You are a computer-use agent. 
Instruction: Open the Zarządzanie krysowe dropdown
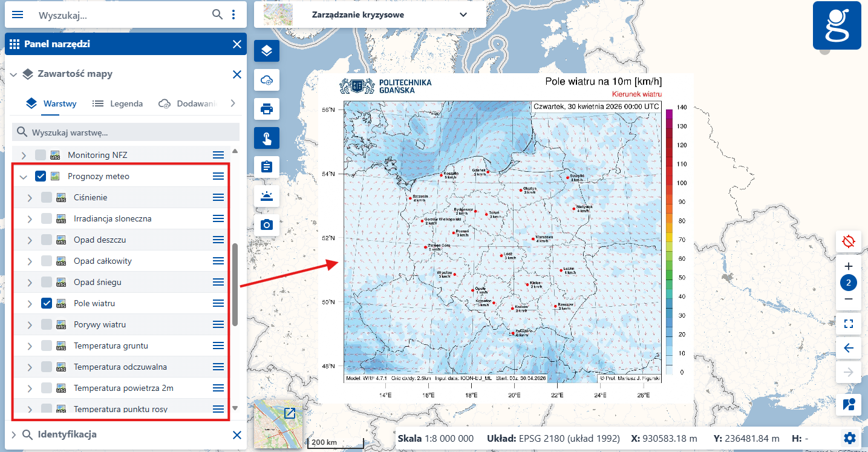pos(463,15)
